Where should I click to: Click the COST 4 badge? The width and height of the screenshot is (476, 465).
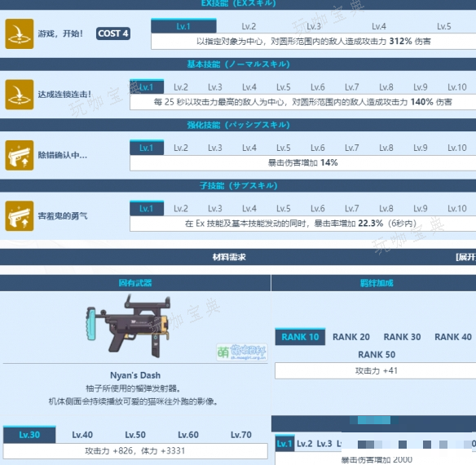pyautogui.click(x=113, y=33)
